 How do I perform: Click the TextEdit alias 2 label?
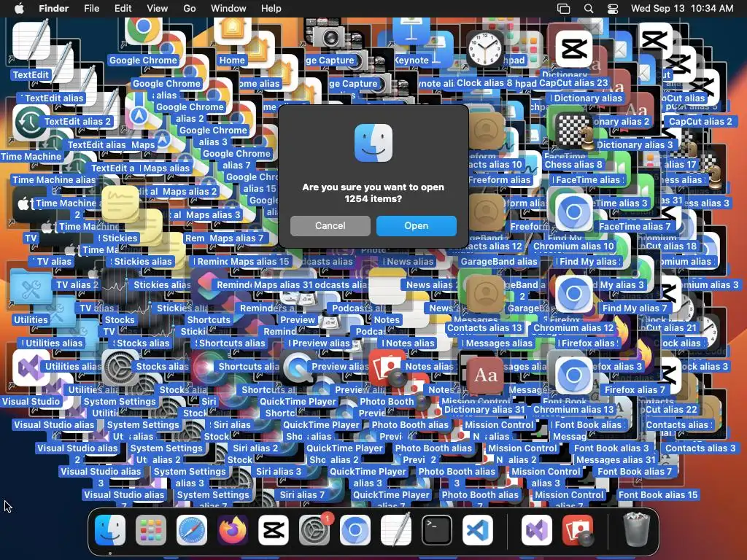click(x=77, y=122)
